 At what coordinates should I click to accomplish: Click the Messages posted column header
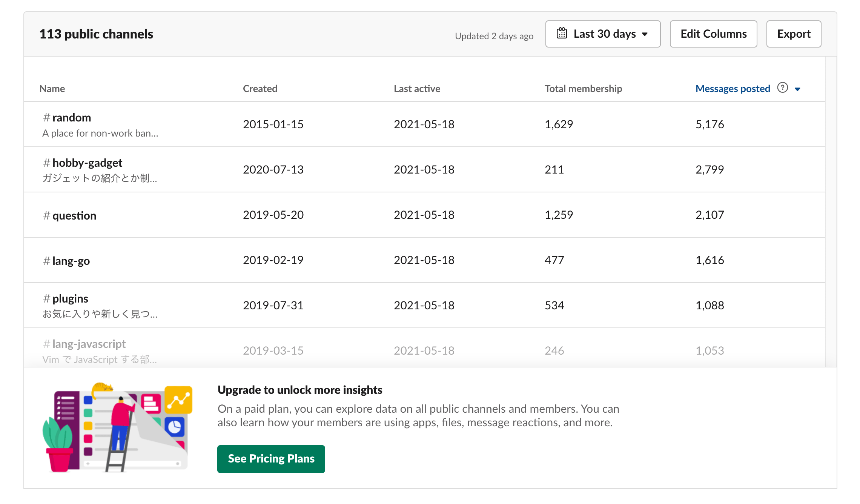pyautogui.click(x=733, y=89)
